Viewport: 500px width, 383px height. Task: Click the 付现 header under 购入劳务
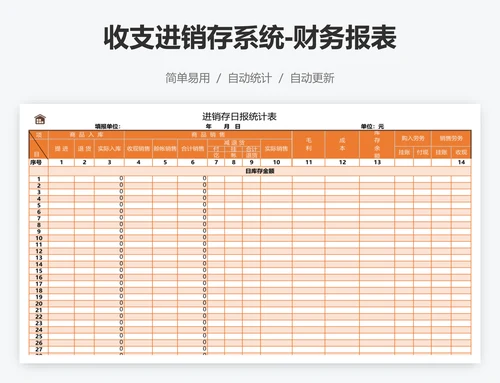coord(422,152)
